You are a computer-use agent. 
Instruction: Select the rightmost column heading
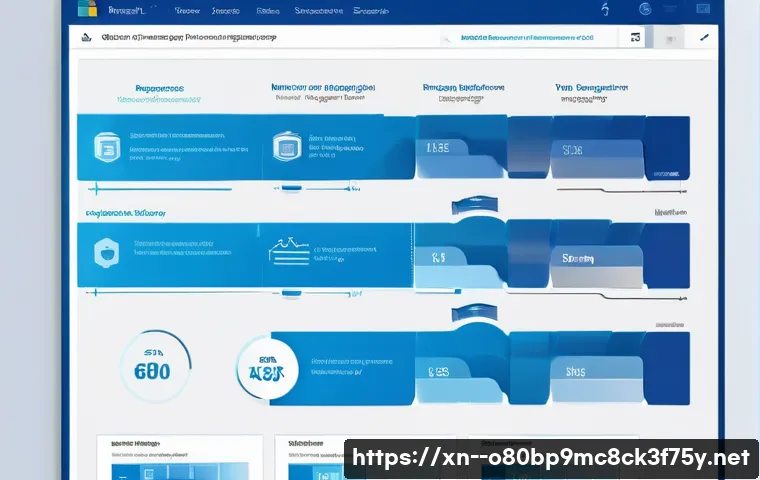[592, 88]
